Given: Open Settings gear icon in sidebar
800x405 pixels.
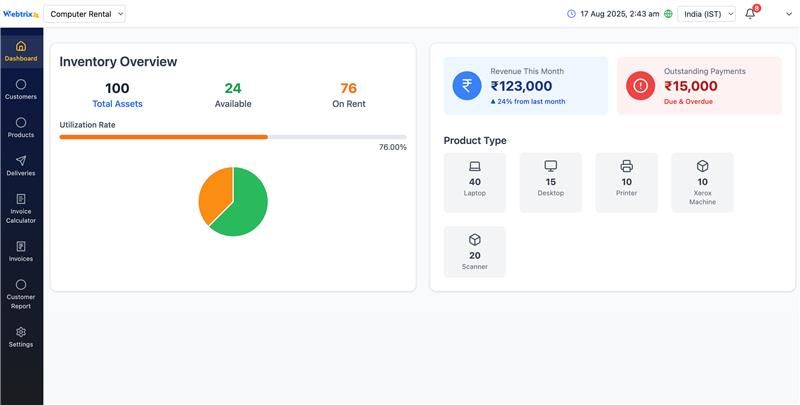Looking at the screenshot, I should pyautogui.click(x=21, y=332).
